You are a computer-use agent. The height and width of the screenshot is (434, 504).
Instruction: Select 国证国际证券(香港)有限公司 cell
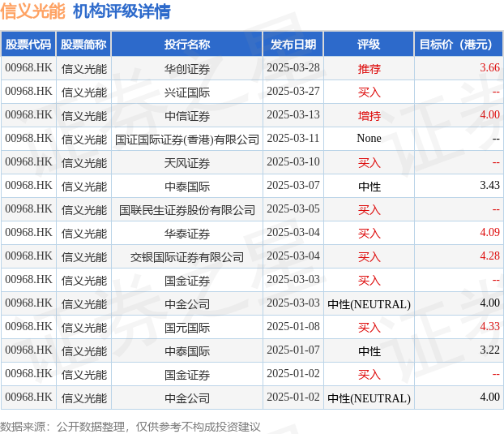tap(187, 139)
